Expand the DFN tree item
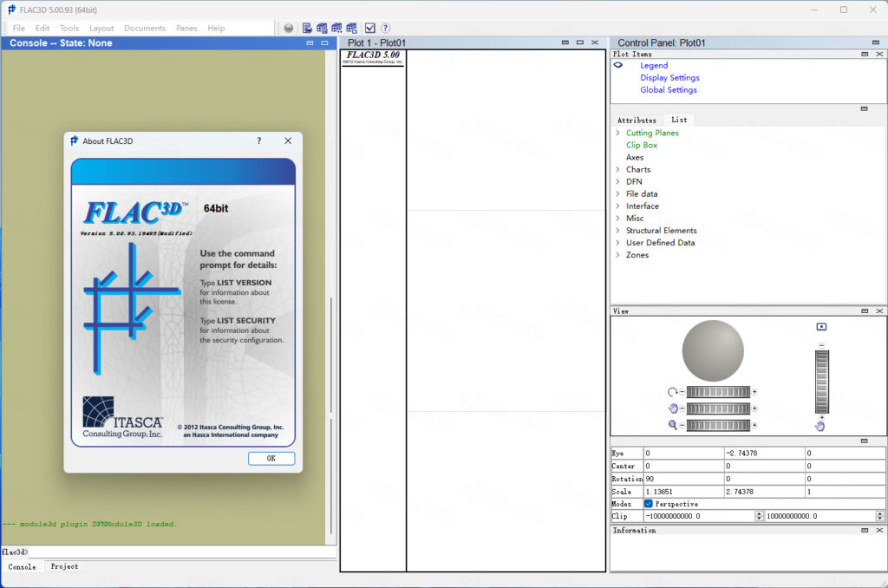Image resolution: width=888 pixels, height=588 pixels. 617,182
